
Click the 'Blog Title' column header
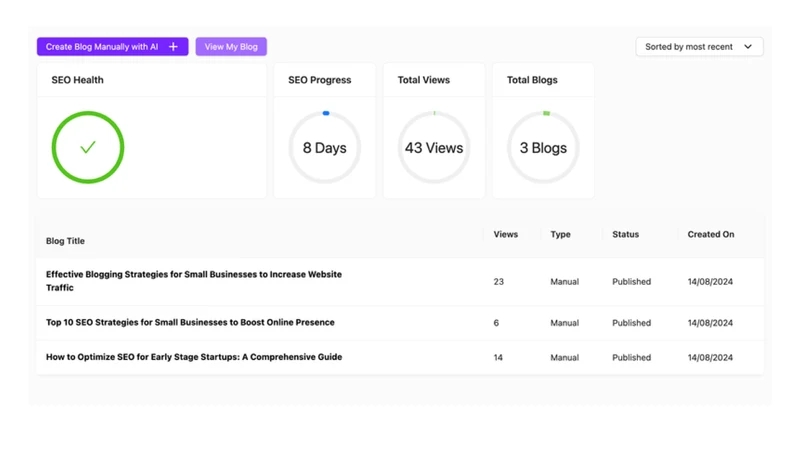(x=65, y=241)
